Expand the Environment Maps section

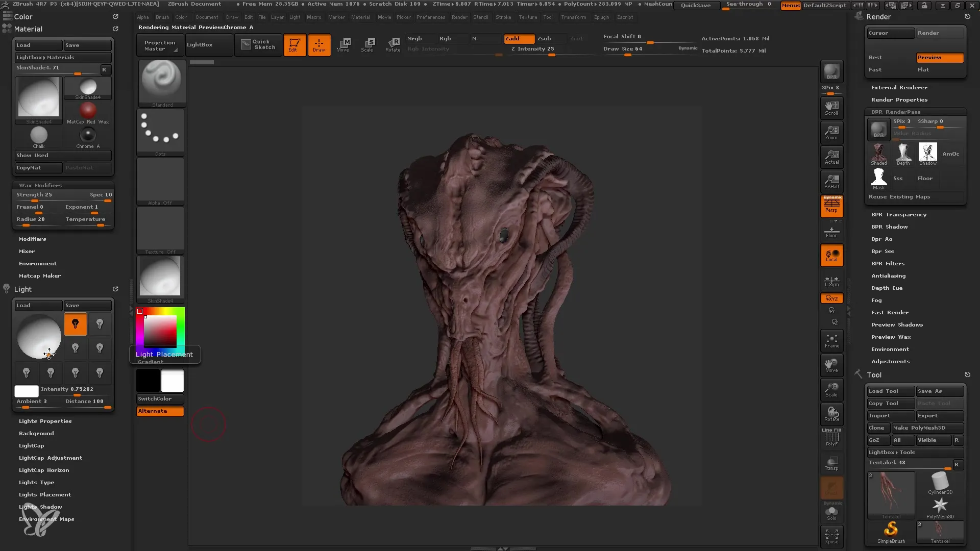(46, 519)
